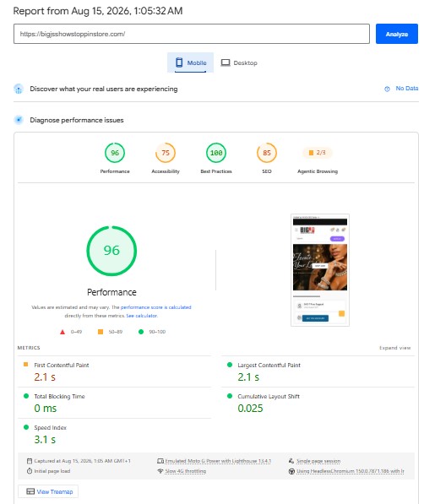Click the real users experience icon

tap(19, 89)
